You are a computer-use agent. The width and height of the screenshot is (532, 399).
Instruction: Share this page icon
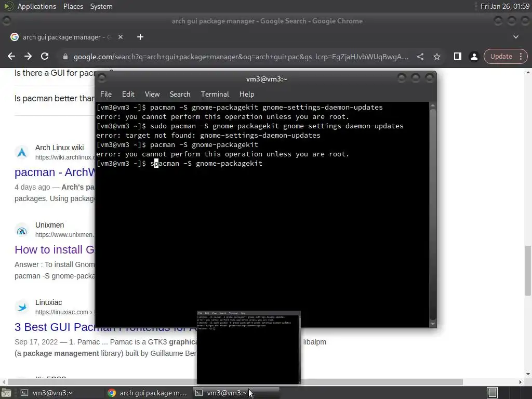(x=420, y=57)
